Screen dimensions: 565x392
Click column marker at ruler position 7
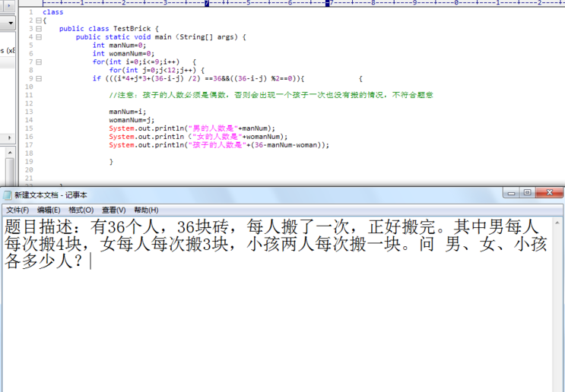(328, 3)
